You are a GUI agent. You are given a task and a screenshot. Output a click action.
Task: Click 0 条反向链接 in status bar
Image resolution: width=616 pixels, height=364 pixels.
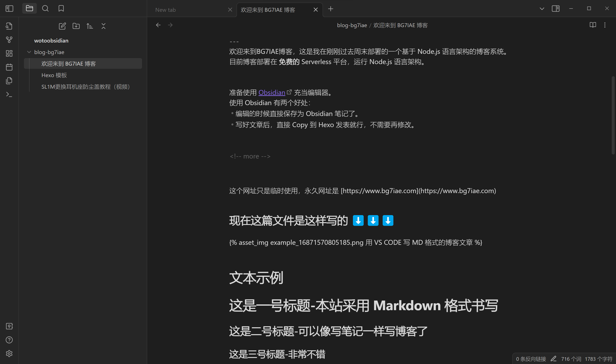coord(531,359)
